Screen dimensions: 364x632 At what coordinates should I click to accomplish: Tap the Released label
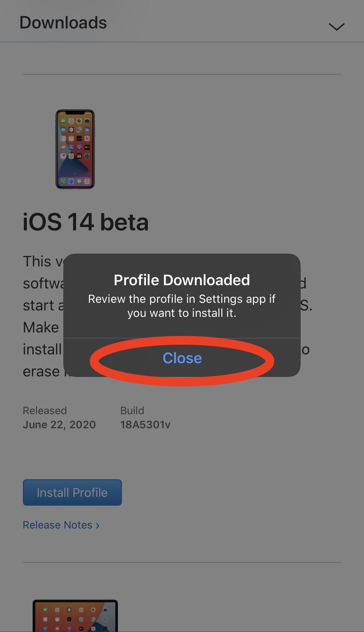45,411
